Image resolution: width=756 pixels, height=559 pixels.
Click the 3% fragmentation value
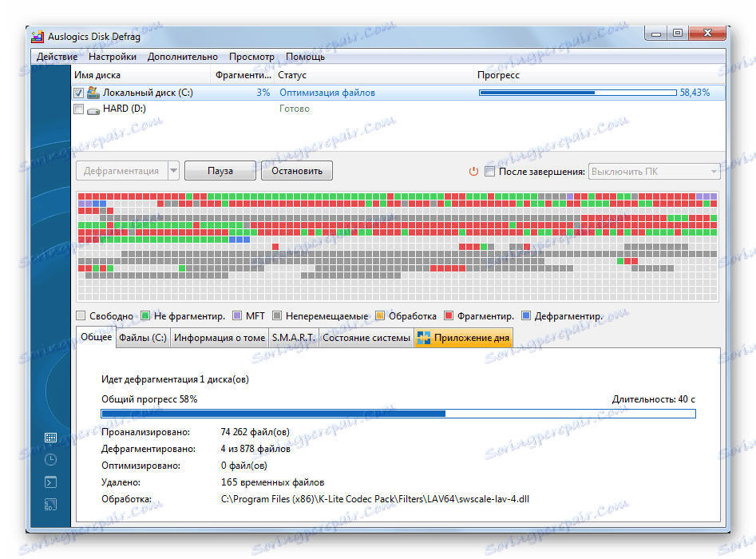(x=263, y=93)
